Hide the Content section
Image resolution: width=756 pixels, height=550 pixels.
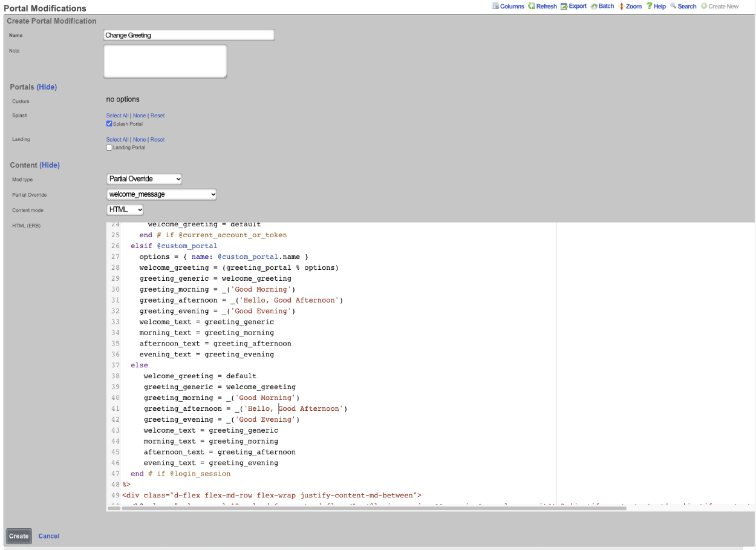pos(50,165)
